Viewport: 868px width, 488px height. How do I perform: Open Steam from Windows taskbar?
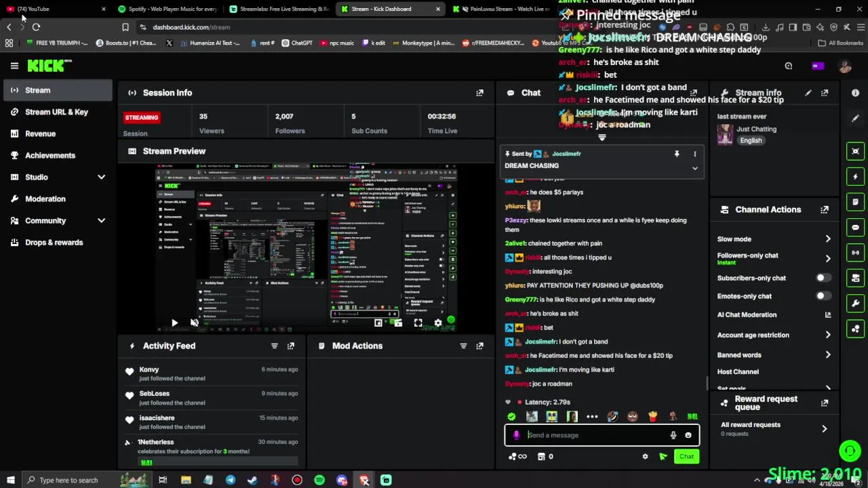pos(252,480)
